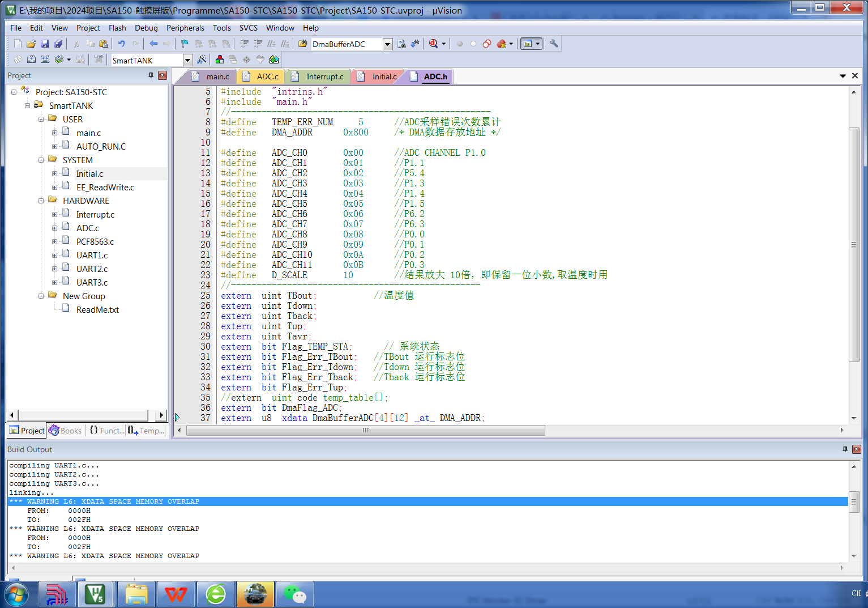Open the Debug menu
Image resolution: width=868 pixels, height=608 pixels.
tap(146, 28)
